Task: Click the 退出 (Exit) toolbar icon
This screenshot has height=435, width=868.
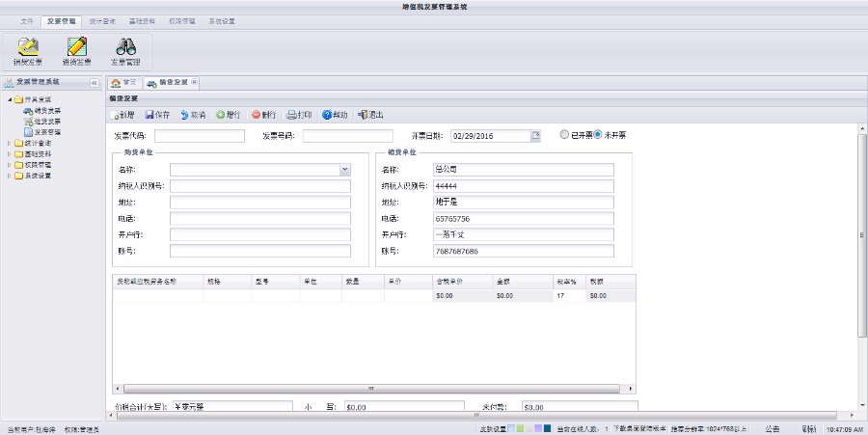Action: (363, 115)
